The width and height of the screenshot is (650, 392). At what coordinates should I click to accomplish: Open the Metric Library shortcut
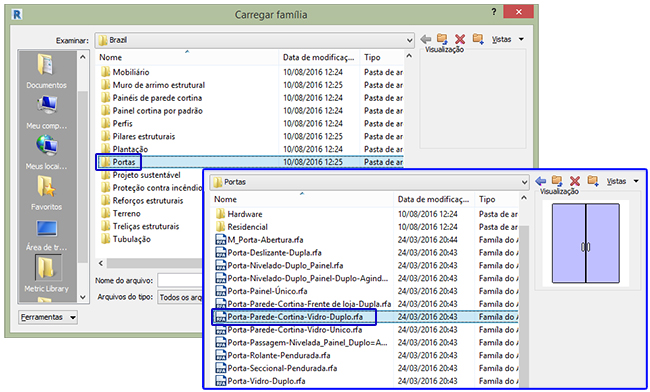pos(46,274)
